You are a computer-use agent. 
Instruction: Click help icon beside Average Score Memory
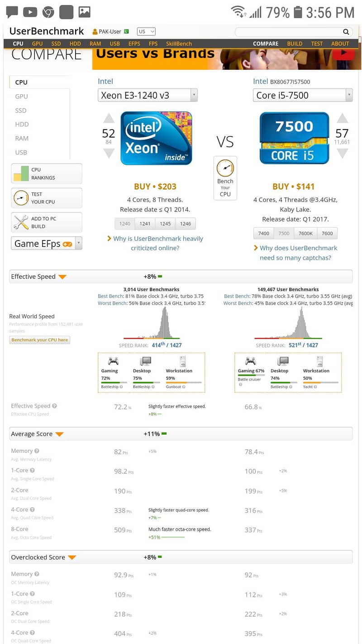pos(37,451)
